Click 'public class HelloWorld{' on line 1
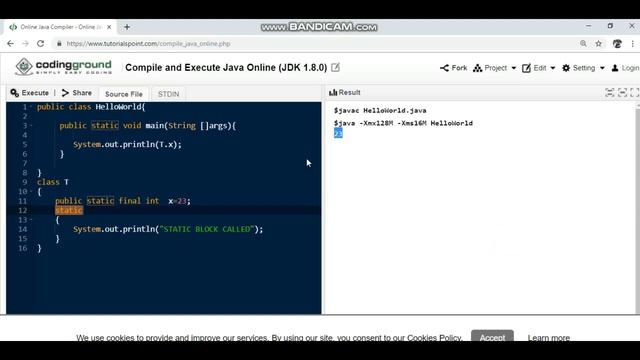This screenshot has width=640, height=360. coord(91,107)
